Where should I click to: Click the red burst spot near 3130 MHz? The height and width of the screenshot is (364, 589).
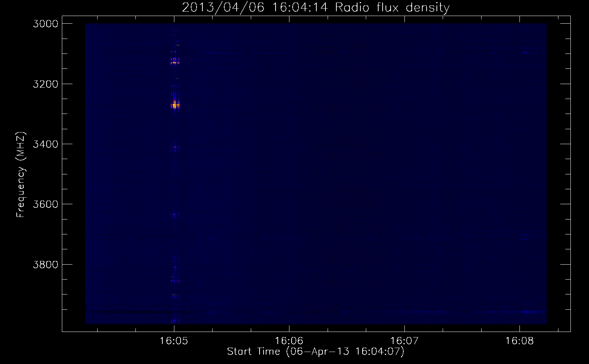[175, 63]
